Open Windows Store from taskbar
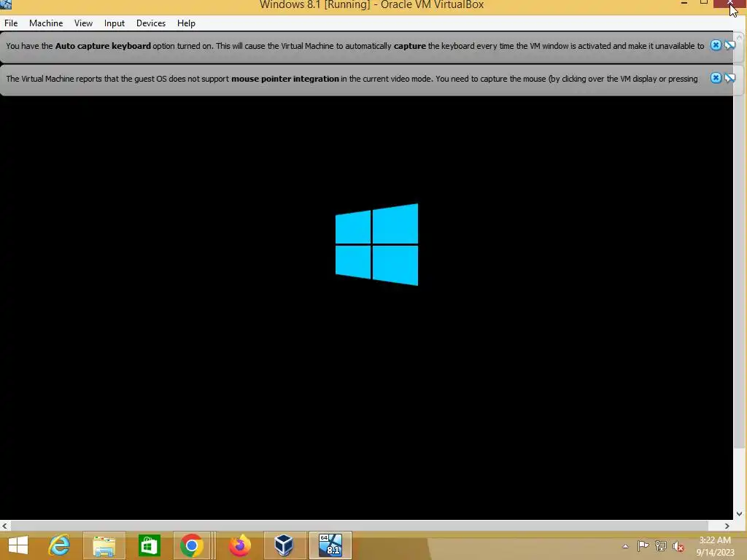 pyautogui.click(x=149, y=545)
